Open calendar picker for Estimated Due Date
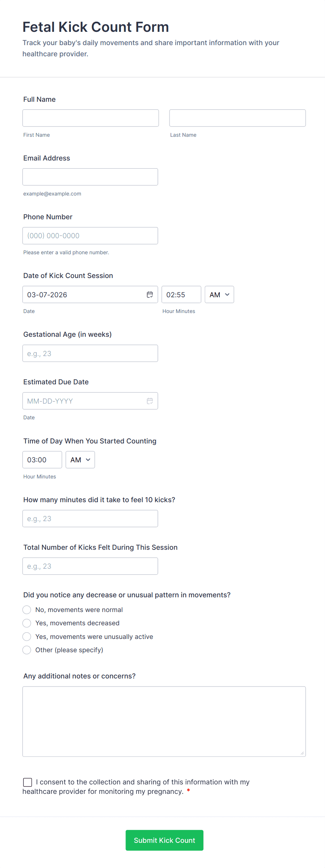This screenshot has height=868, width=325. tap(150, 401)
